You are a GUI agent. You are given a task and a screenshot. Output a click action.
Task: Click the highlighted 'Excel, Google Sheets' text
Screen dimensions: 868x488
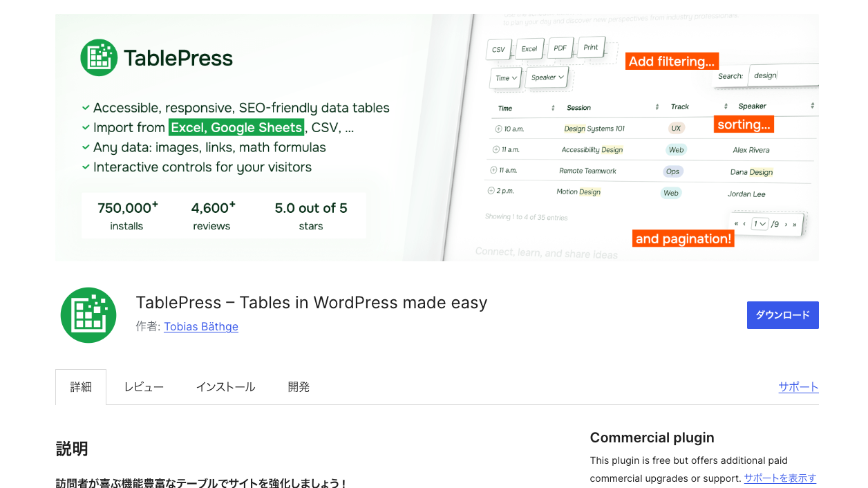236,128
